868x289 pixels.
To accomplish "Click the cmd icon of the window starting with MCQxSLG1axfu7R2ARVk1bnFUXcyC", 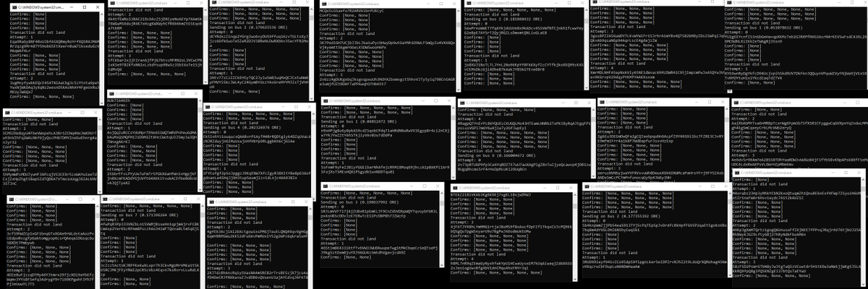I will click(323, 4).
